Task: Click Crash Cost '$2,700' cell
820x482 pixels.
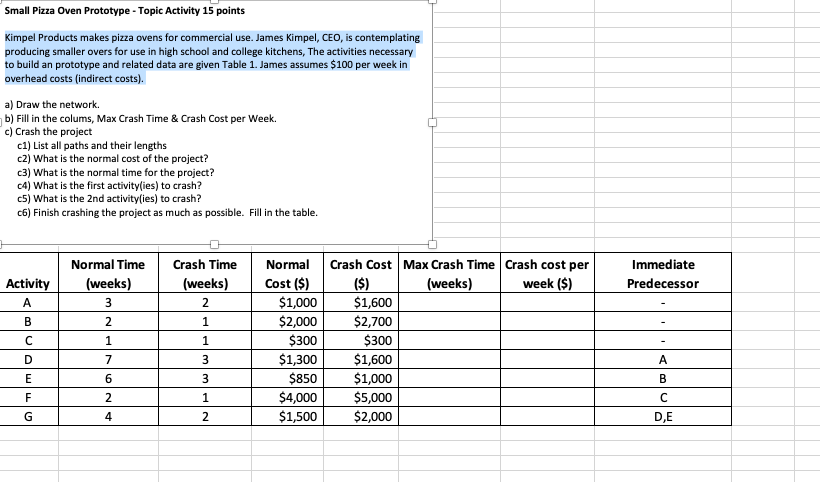Action: 361,322
